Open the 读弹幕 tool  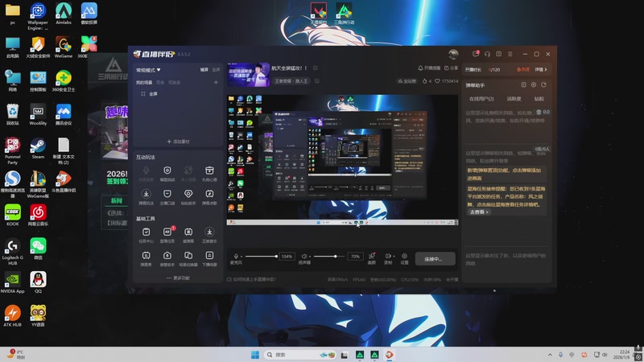coord(188,235)
